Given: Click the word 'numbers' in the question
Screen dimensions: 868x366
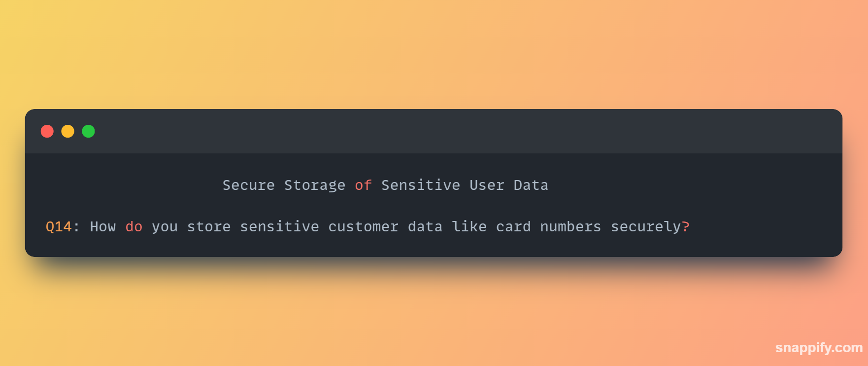Looking at the screenshot, I should coord(570,227).
